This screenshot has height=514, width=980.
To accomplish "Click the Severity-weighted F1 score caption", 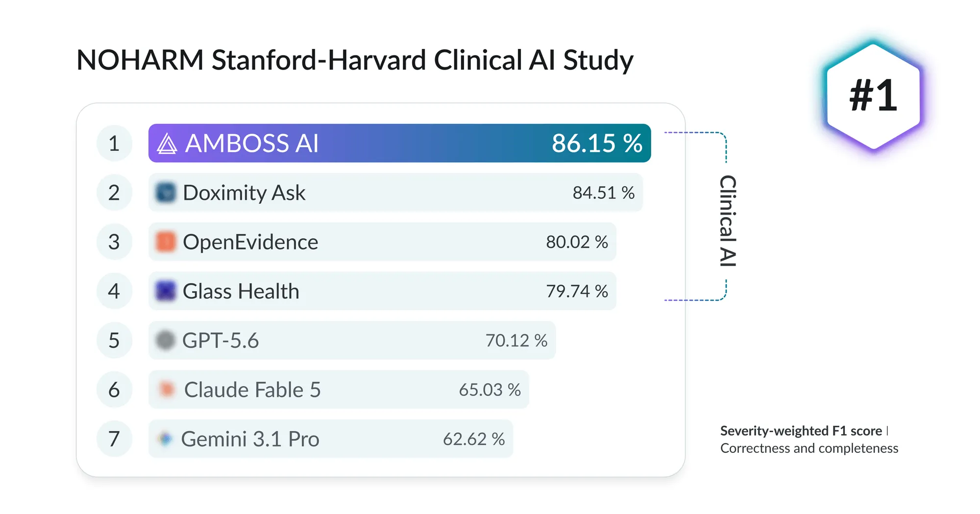I will 801,431.
